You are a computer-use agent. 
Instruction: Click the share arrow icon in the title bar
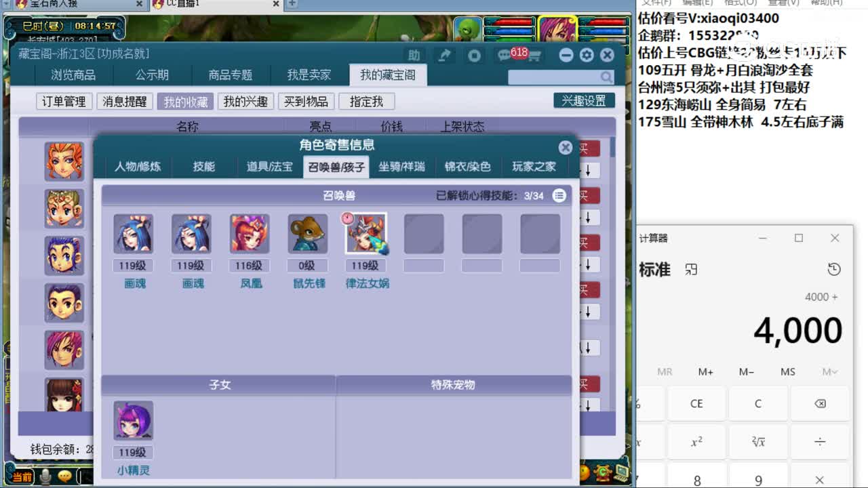pos(445,56)
